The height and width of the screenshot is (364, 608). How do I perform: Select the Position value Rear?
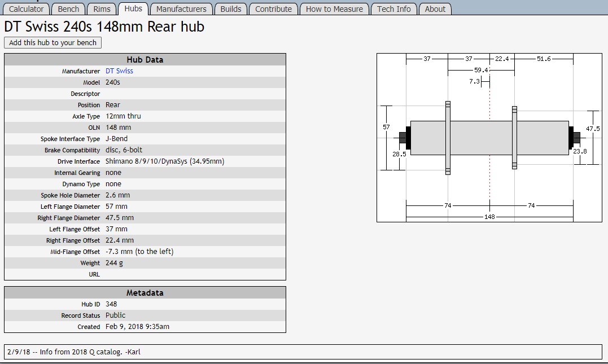pos(113,104)
